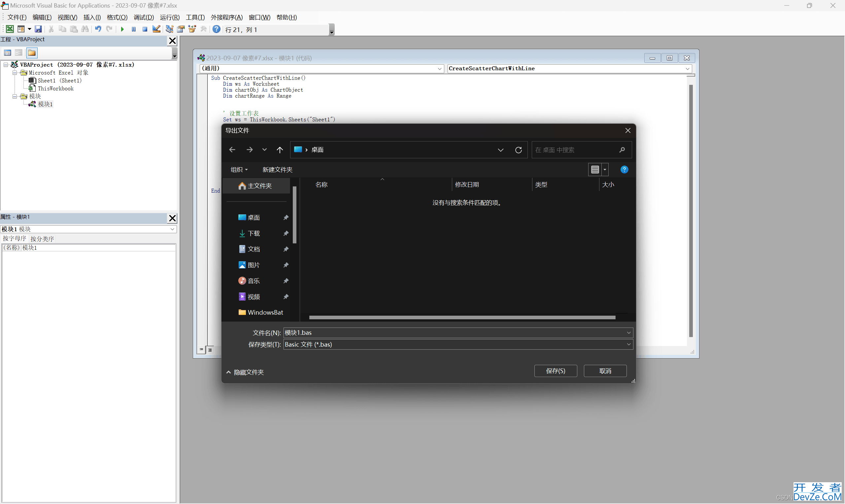Click the back arrow in export dialog
The image size is (845, 504).
coord(232,150)
